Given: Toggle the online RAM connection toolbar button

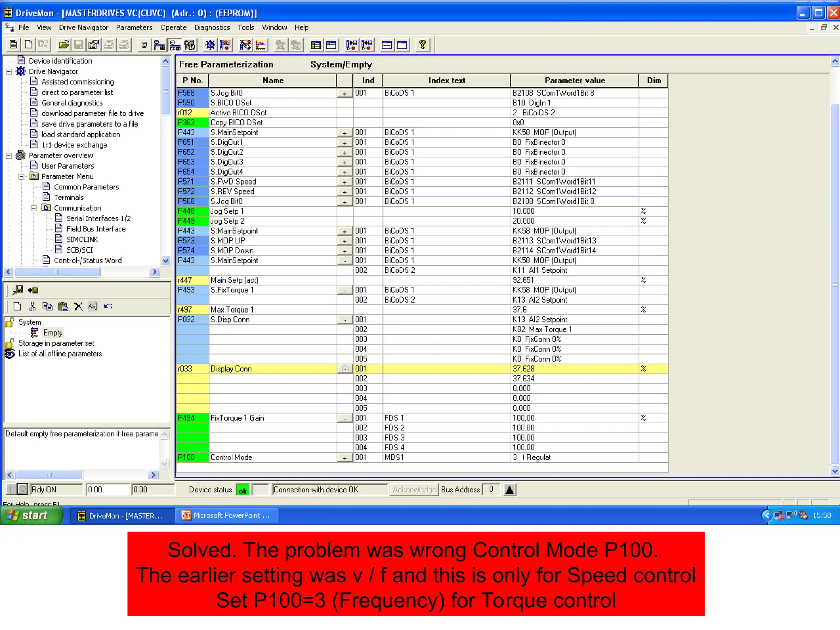Looking at the screenshot, I should pyautogui.click(x=159, y=45).
